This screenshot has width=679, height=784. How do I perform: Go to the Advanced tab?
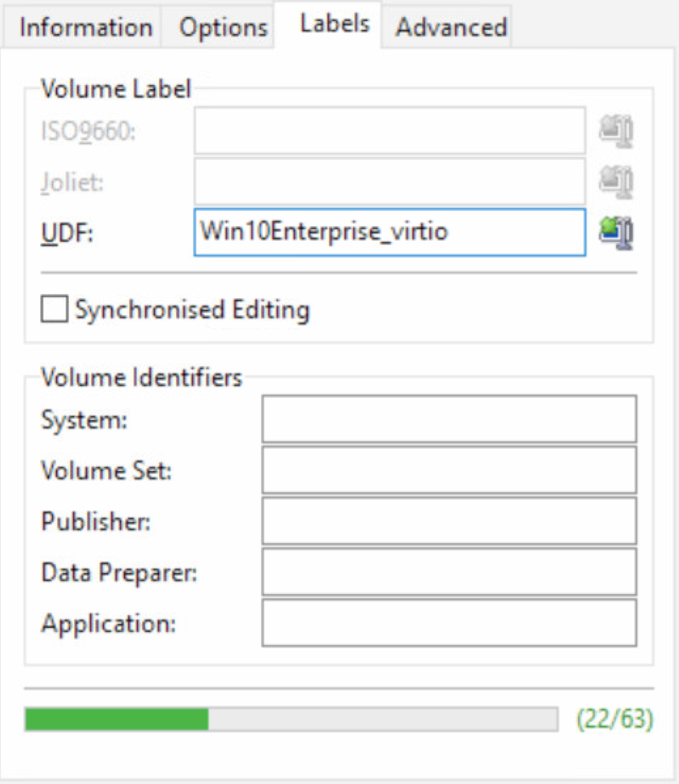click(x=451, y=27)
